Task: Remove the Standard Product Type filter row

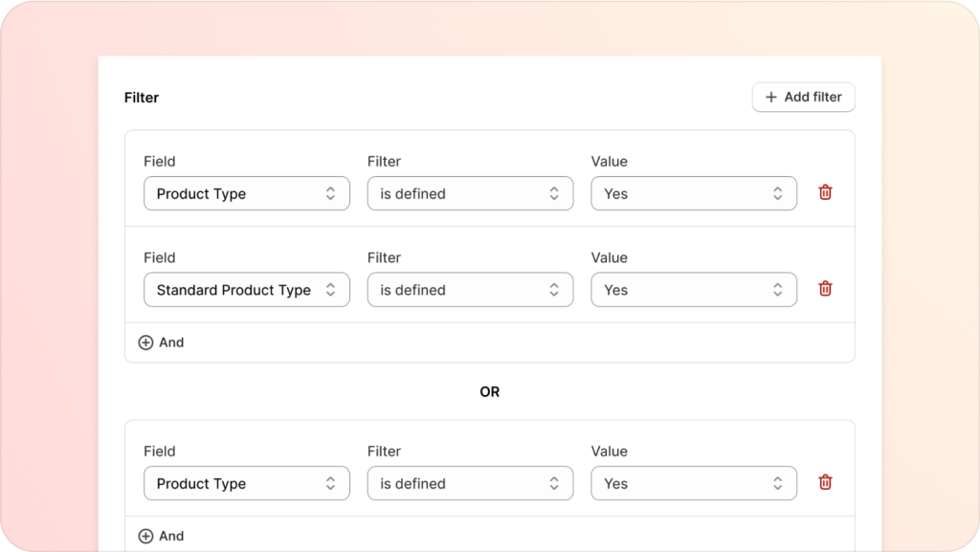Action: click(825, 289)
